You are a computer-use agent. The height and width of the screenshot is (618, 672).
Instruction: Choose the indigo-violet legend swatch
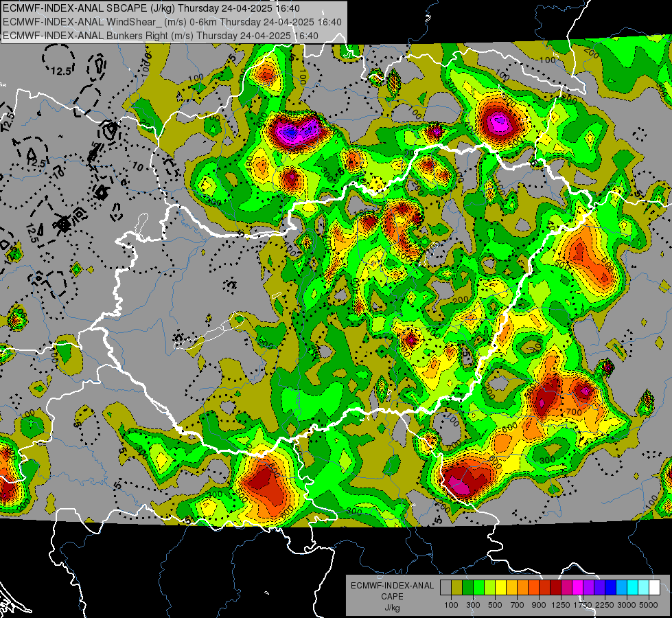599,588
